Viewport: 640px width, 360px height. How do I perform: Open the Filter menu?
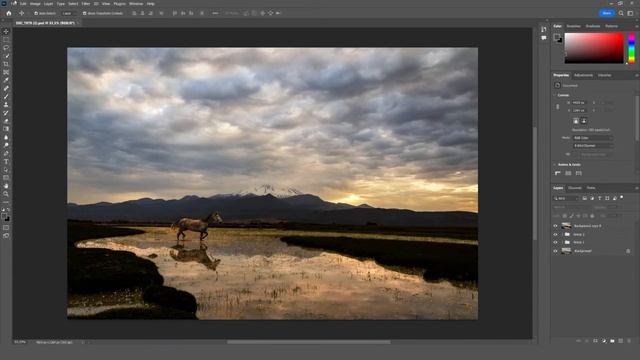(x=86, y=4)
